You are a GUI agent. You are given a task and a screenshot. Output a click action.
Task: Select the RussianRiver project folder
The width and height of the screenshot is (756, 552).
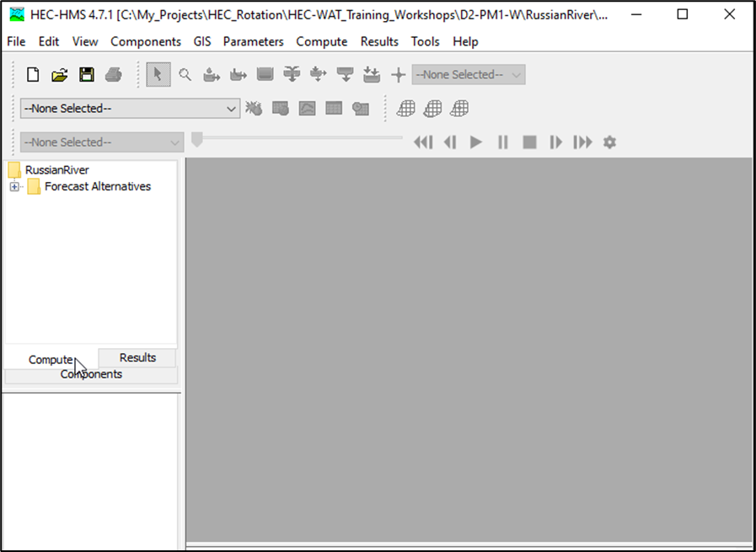56,170
